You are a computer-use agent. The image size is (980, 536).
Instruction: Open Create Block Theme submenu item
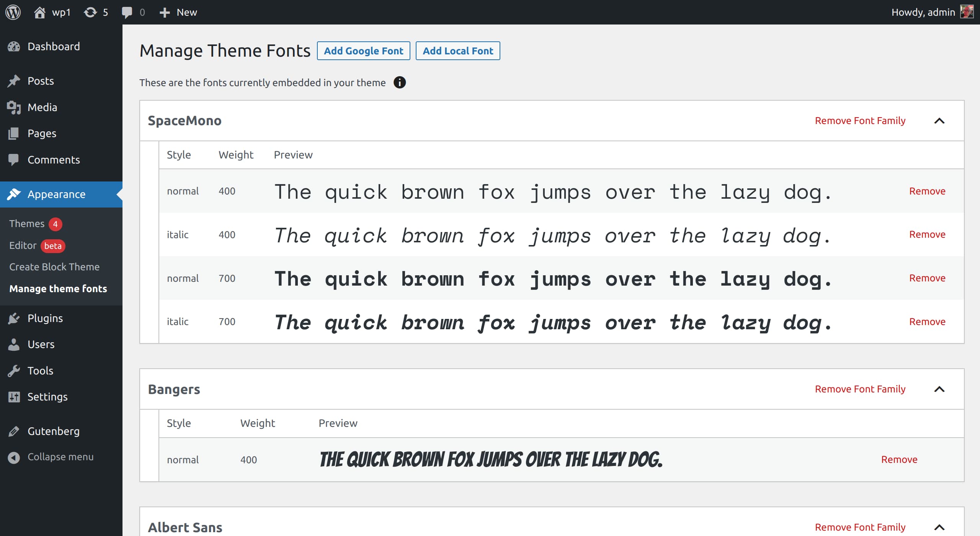point(54,267)
